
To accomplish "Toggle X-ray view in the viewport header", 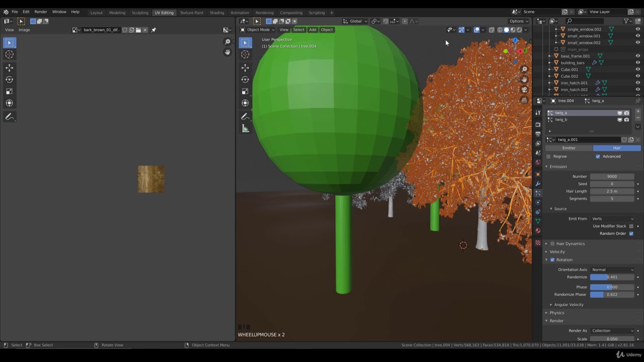I will coord(492,30).
